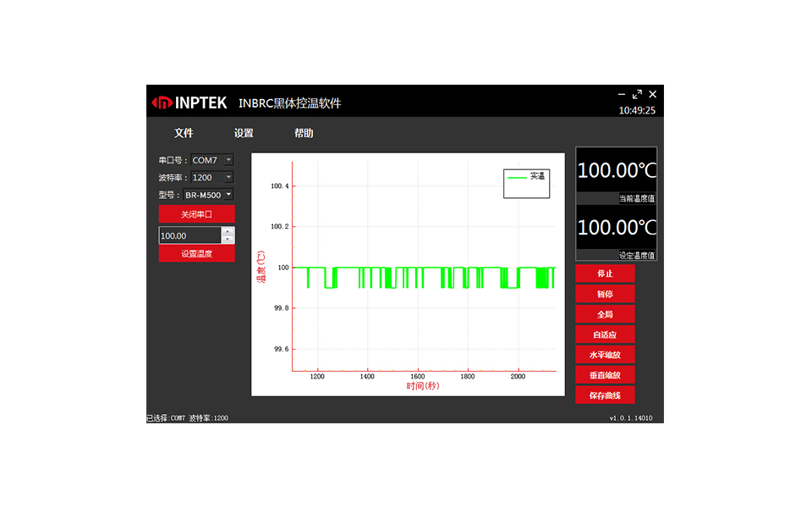This screenshot has width=812, height=508.
Task: Click the INPTEK logo icon
Action: (162, 102)
